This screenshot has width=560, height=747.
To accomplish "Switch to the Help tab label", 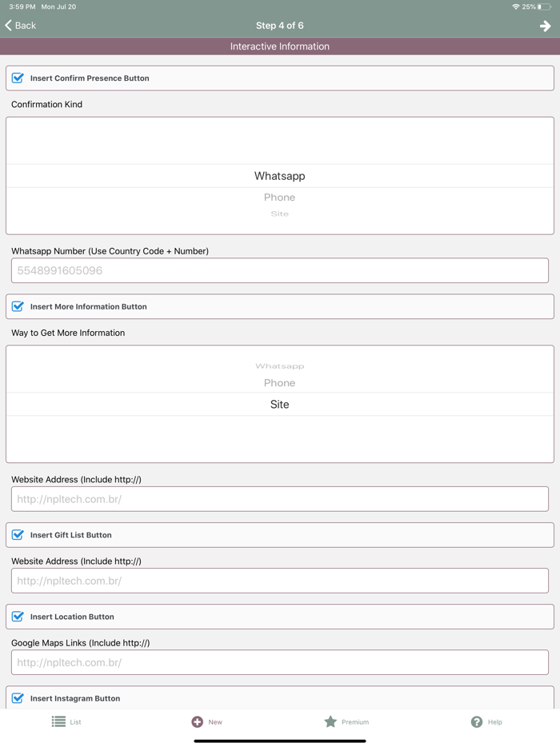I will coord(495,722).
